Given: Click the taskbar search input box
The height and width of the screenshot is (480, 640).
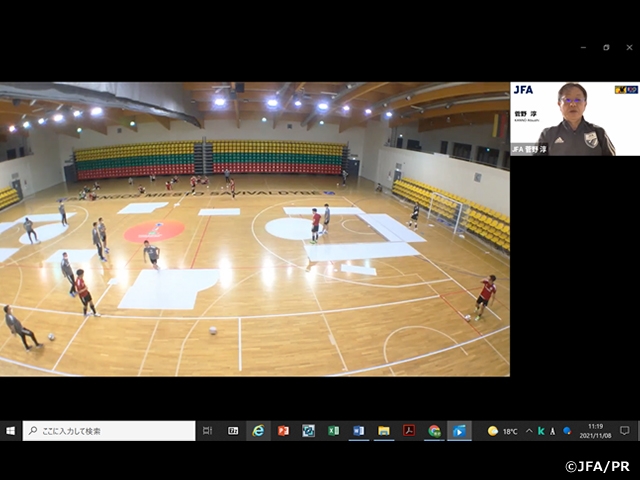Looking at the screenshot, I should 109,431.
